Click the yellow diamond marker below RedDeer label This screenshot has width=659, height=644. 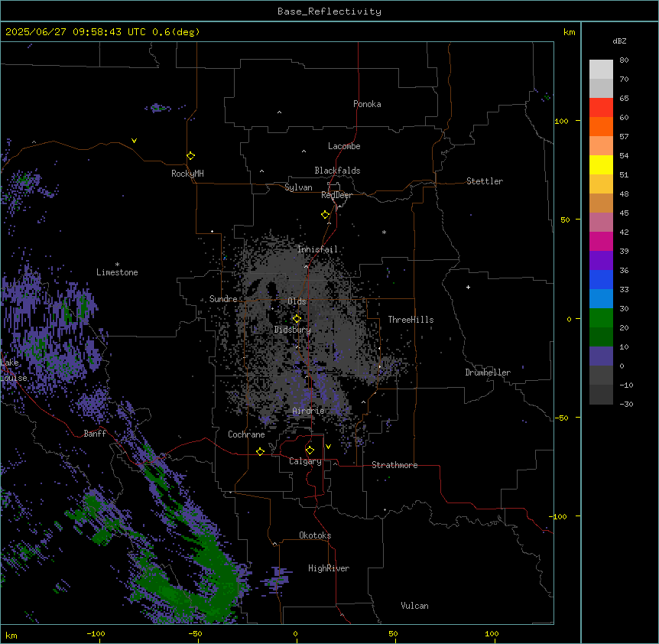[x=325, y=215]
